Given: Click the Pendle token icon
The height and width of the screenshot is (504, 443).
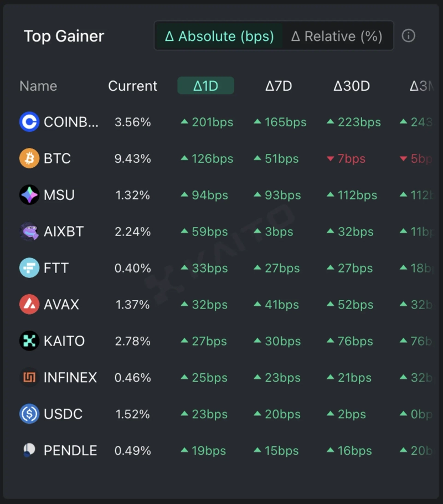Looking at the screenshot, I should 29,451.
